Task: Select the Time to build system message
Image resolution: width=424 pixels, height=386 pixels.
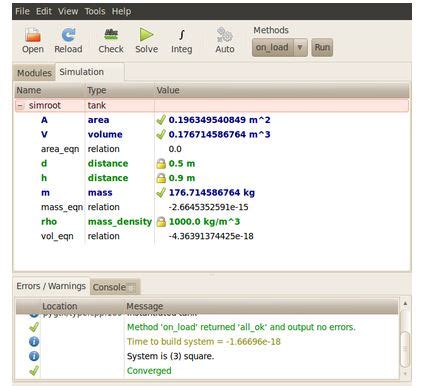Action: 204,342
